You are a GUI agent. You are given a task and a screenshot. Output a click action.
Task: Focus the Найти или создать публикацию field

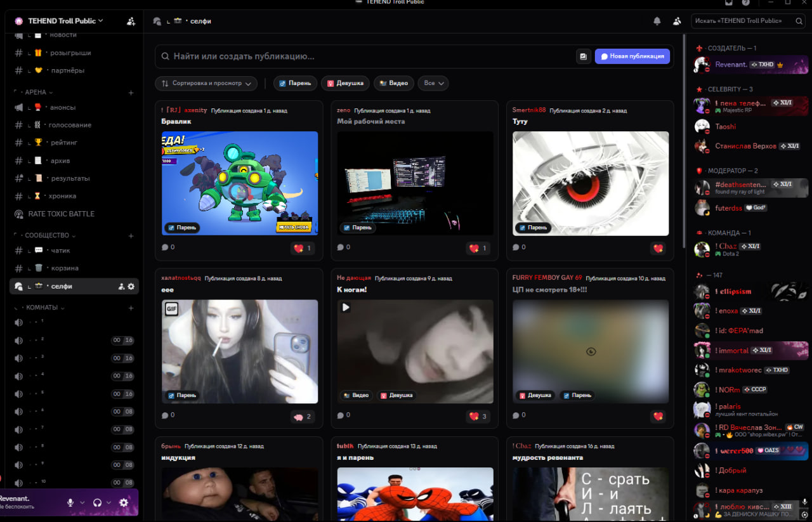coord(365,56)
